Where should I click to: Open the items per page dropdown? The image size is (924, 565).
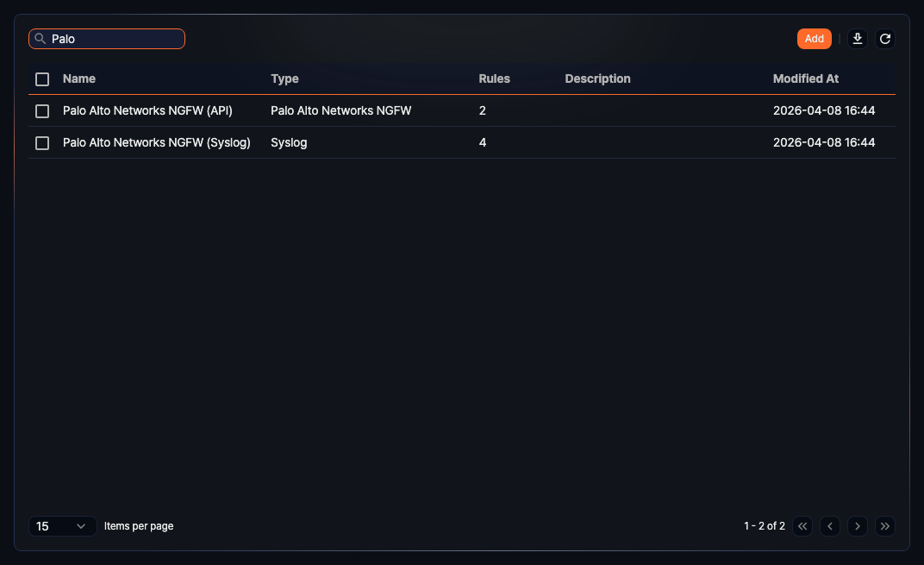click(x=62, y=525)
